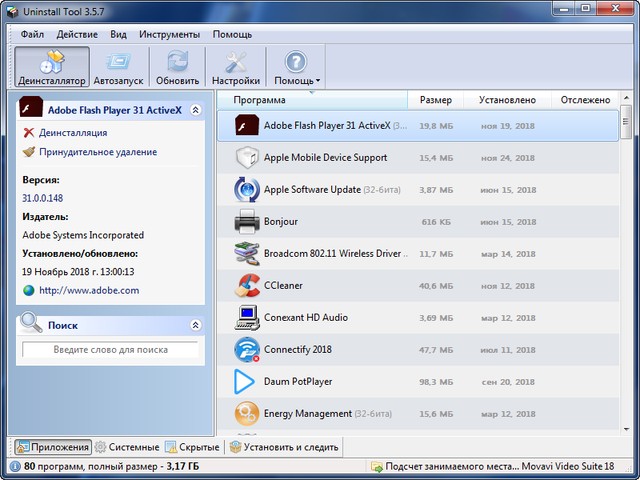Switch to the Системные tab
This screenshot has width=640, height=480.
[126, 447]
